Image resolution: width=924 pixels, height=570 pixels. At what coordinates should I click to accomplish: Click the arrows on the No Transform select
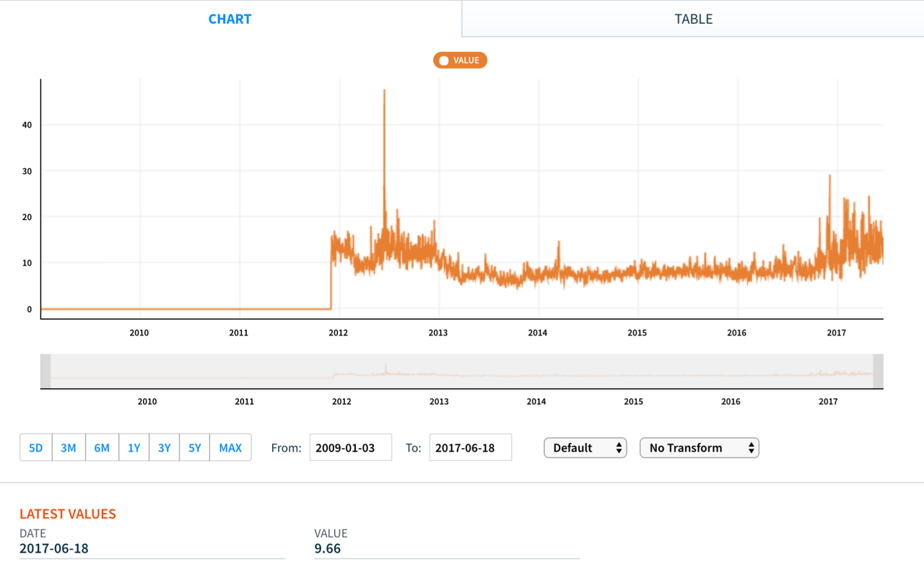pos(751,447)
